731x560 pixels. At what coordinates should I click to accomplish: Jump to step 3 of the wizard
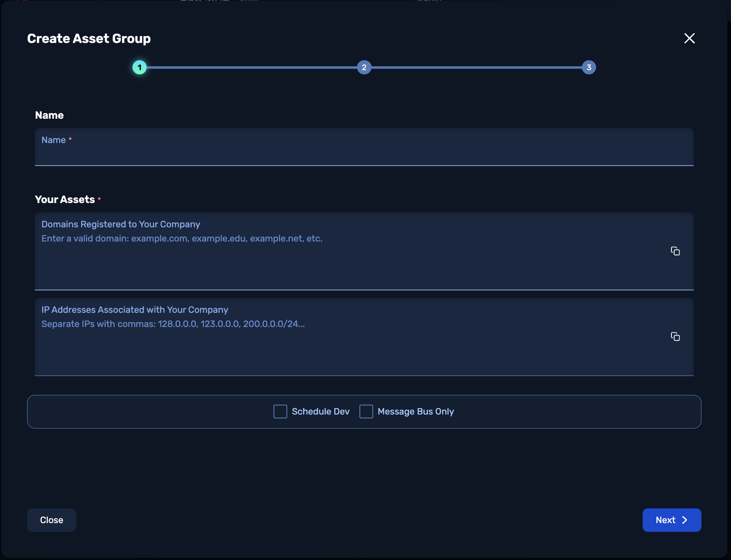[588, 67]
